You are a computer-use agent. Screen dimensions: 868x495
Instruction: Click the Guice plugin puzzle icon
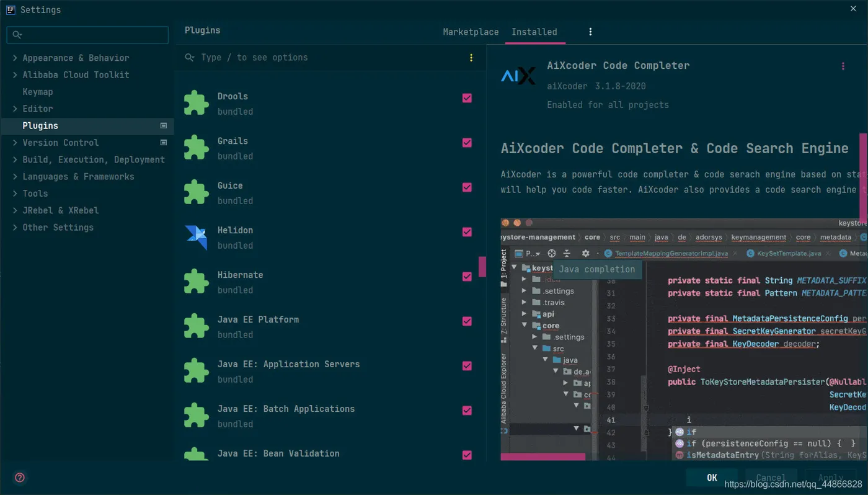click(196, 192)
